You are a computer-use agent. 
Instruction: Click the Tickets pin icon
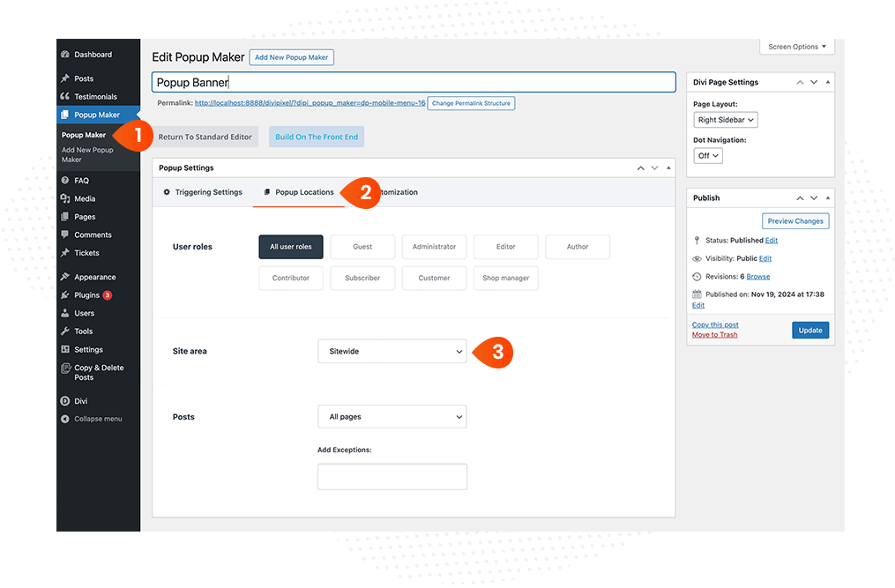pyautogui.click(x=65, y=253)
